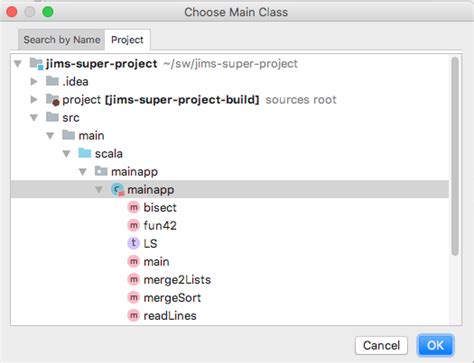474x363 pixels.
Task: Click the mainapp package folder icon
Action: click(101, 171)
